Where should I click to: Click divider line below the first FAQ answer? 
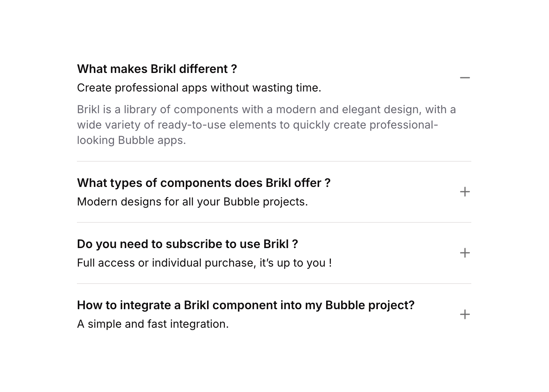click(274, 161)
